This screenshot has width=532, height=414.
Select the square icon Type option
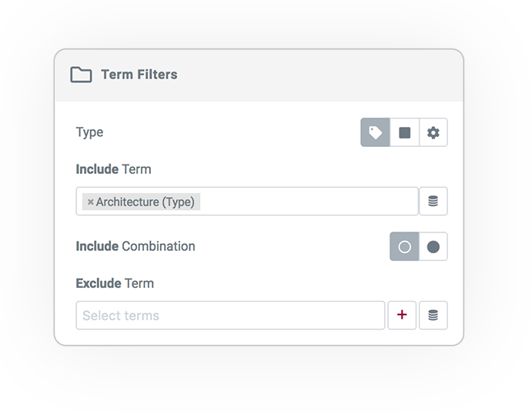click(404, 132)
